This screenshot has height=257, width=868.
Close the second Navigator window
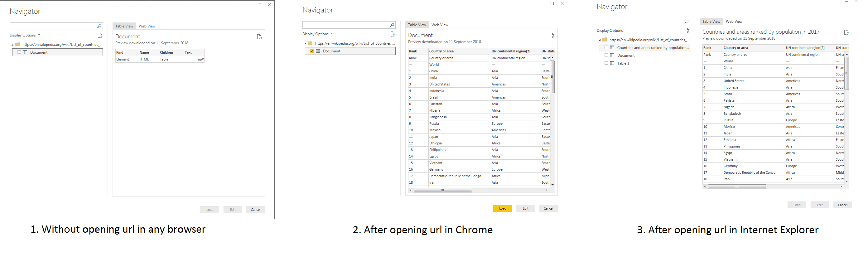pyautogui.click(x=562, y=3)
